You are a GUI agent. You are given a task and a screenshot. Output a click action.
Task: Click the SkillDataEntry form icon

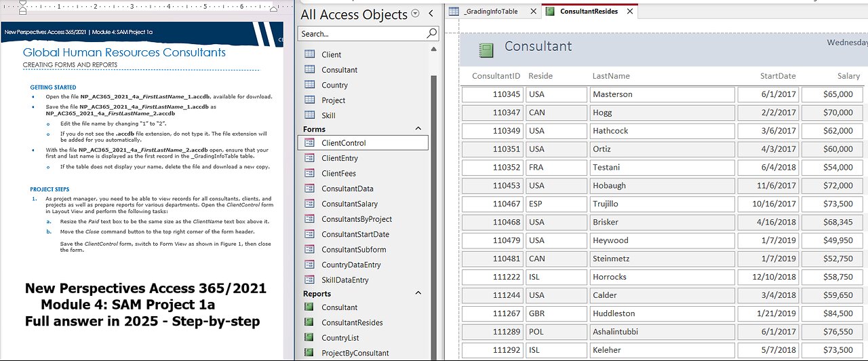pos(309,280)
